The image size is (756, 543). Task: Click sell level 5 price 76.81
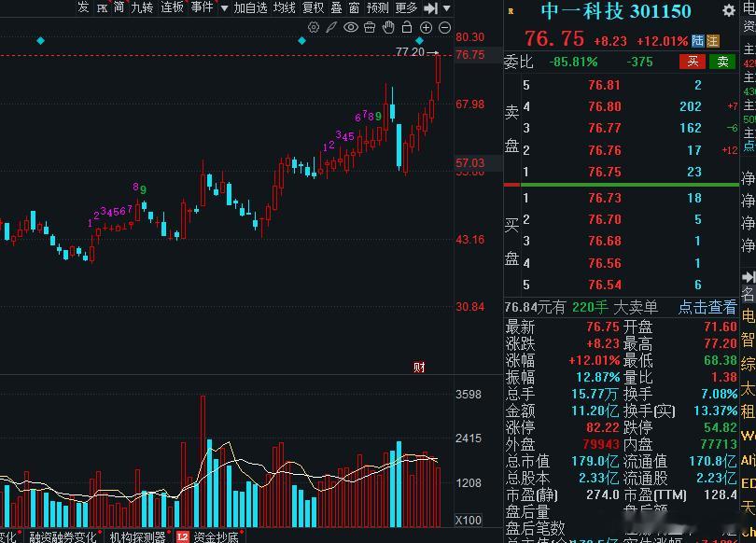(x=605, y=85)
